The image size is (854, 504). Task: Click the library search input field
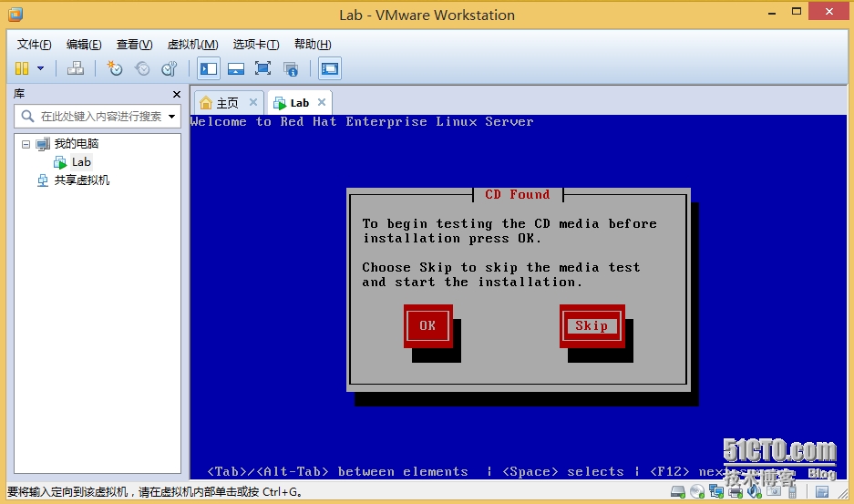(x=101, y=116)
